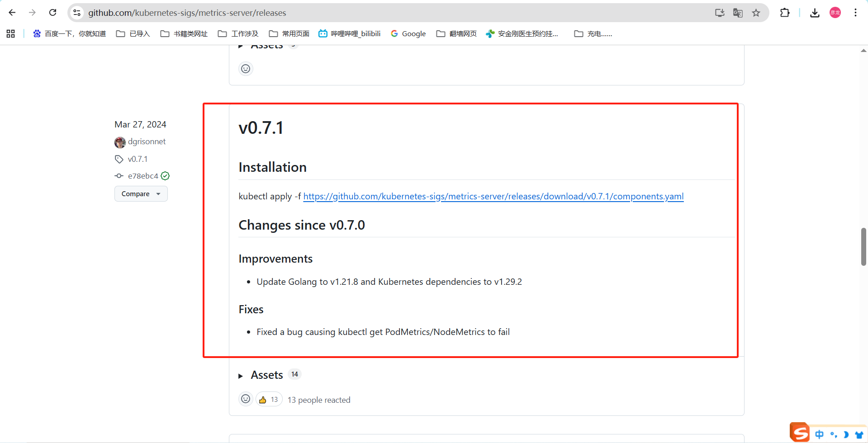868x443 pixels.
Task: Bookmark this page with star icon
Action: [756, 13]
